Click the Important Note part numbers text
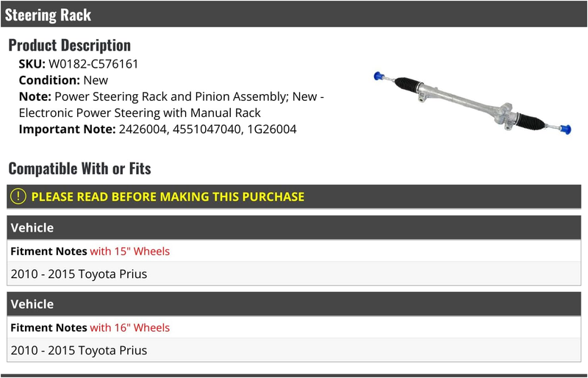Viewport: 588px width, 378px height. click(208, 129)
